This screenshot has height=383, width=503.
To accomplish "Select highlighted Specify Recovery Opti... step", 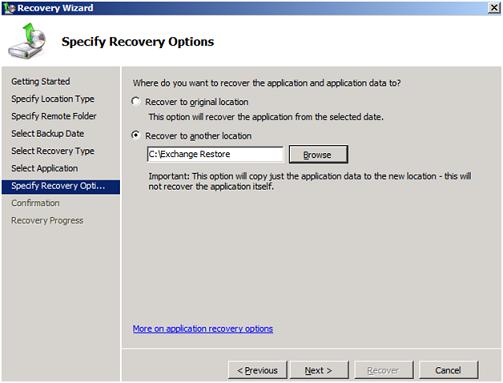I will (61, 186).
